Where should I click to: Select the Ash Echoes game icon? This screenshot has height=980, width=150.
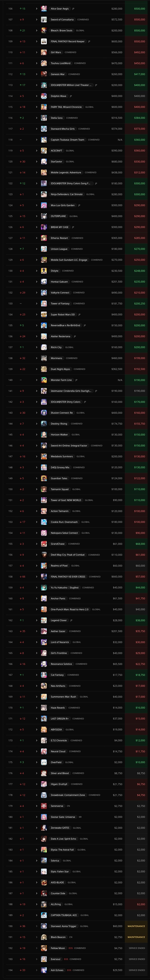pyautogui.click(x=44, y=970)
